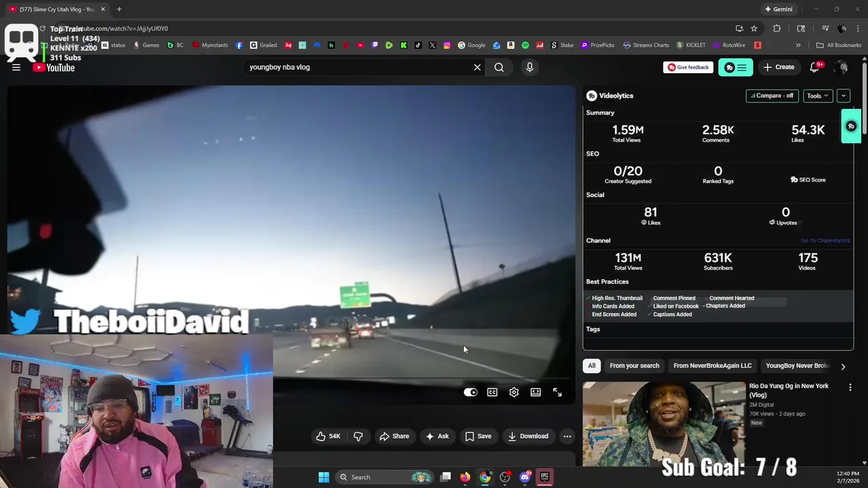868x488 pixels.
Task: Open the Streams Charts bookmark
Action: coord(646,45)
